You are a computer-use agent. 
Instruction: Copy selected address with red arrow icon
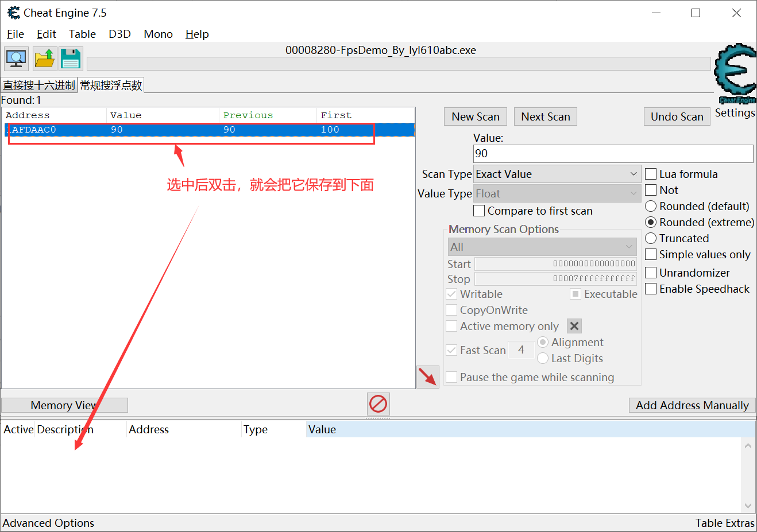point(427,376)
